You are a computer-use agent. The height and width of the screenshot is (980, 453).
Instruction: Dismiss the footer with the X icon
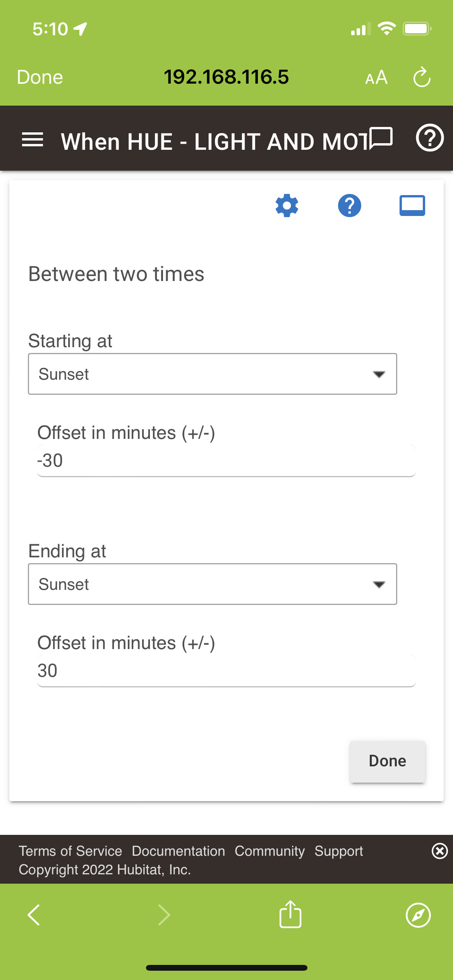440,851
